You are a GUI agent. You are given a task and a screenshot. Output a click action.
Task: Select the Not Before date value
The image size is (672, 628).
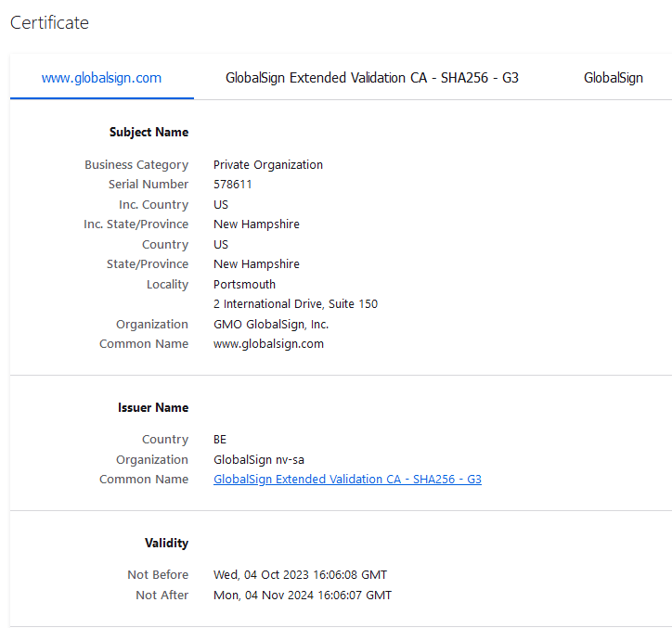tap(300, 575)
